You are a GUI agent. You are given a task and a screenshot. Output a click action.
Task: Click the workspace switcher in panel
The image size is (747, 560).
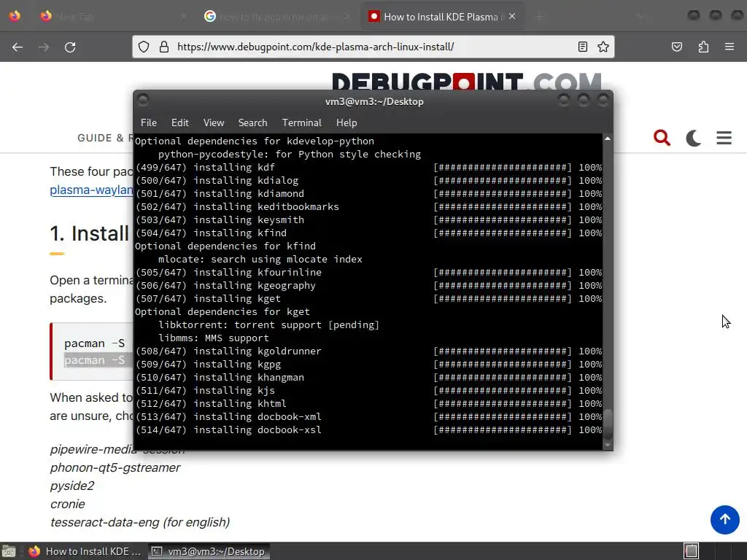coord(692,551)
